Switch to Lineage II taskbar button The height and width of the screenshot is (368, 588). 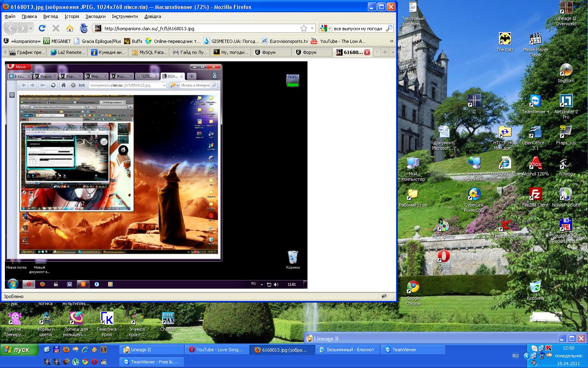coord(151,350)
